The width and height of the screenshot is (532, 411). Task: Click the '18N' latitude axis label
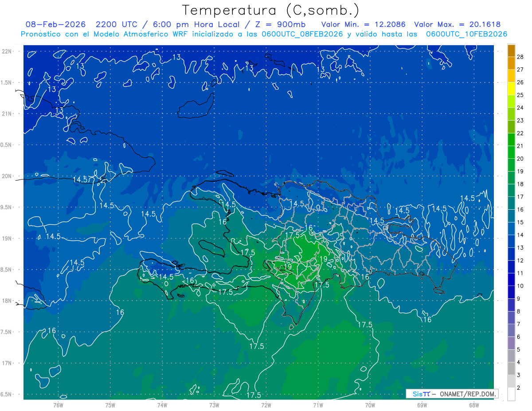6,301
